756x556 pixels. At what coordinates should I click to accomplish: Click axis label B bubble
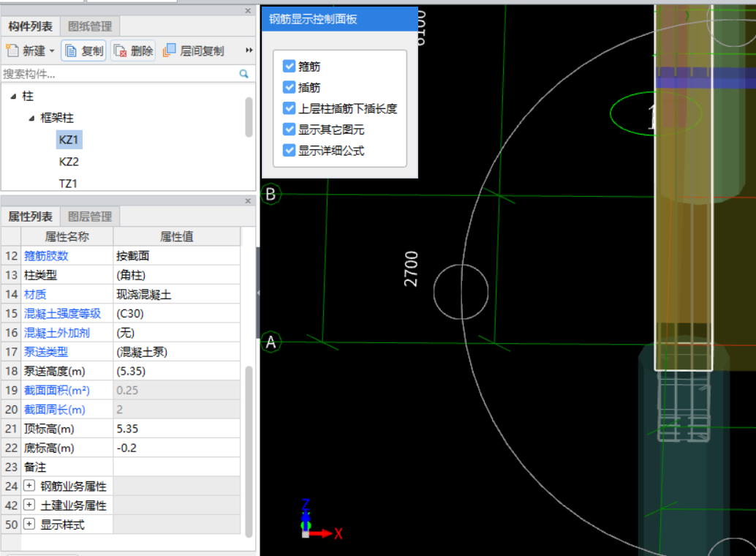pyautogui.click(x=271, y=195)
